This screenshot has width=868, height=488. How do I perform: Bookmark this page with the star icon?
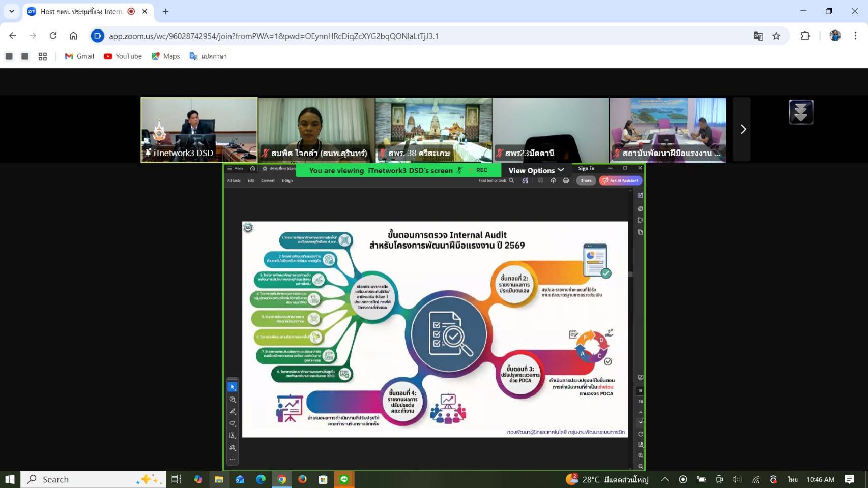click(776, 36)
